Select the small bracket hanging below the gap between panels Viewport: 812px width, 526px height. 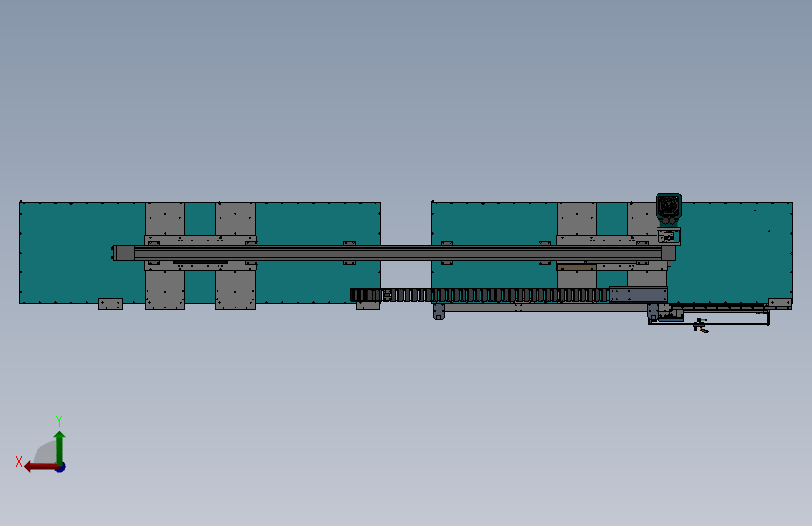(438, 312)
